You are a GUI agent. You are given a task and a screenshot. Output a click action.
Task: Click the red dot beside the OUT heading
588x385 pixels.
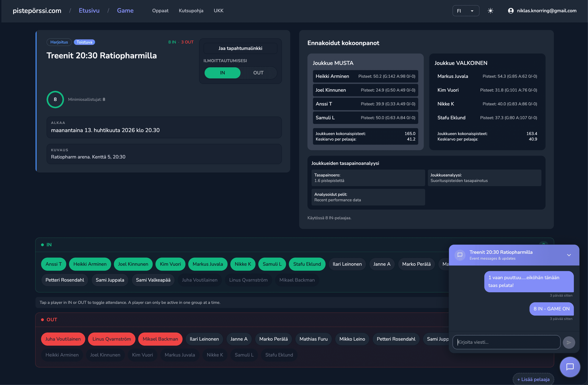42,320
